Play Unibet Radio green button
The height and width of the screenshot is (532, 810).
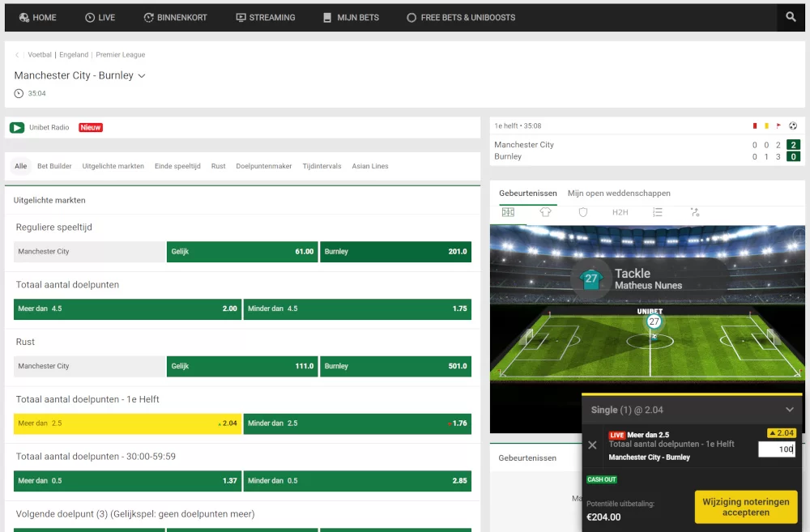point(17,128)
